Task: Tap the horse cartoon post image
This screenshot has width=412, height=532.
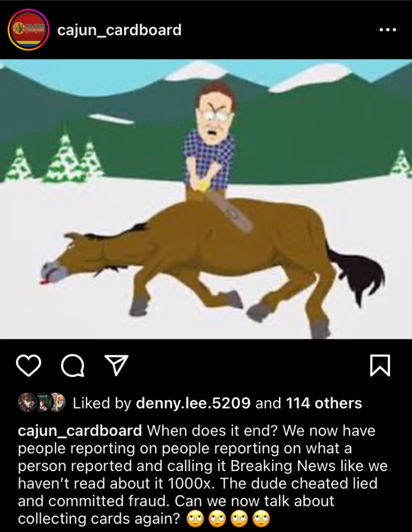Action: click(x=206, y=199)
